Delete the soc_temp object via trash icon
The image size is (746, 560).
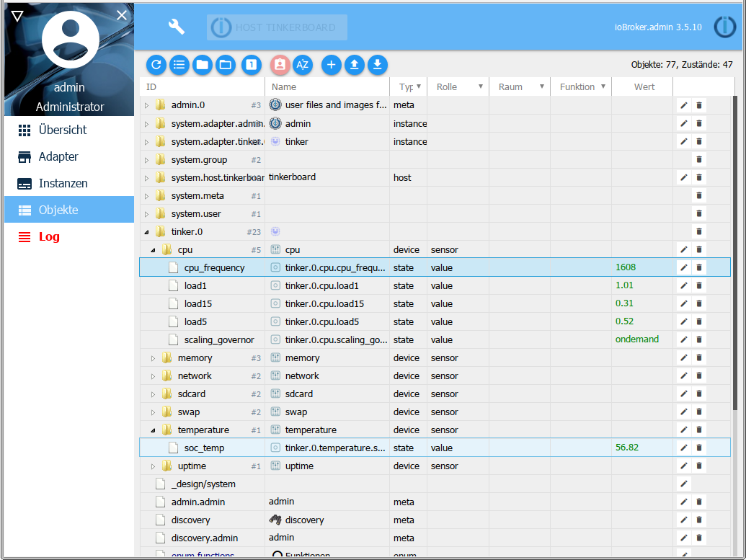pos(699,448)
